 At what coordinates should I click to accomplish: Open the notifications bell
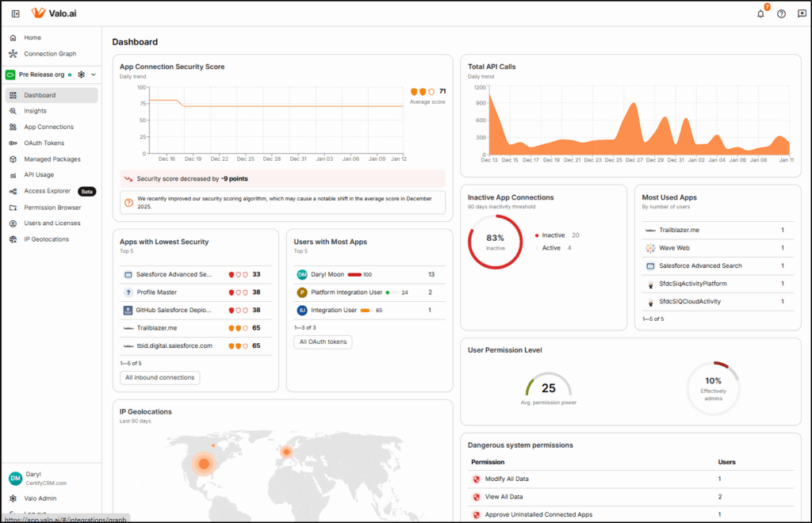pyautogui.click(x=760, y=13)
